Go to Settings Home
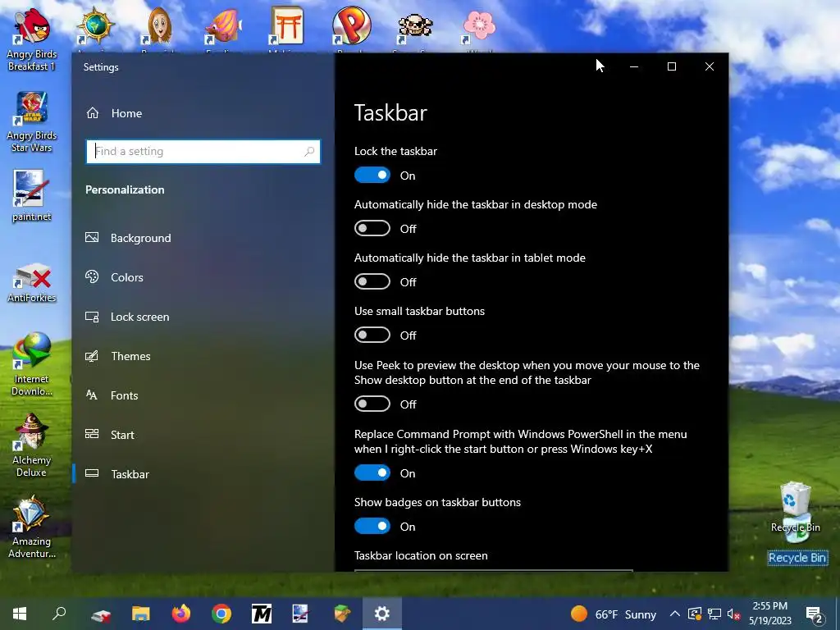The width and height of the screenshot is (840, 630). (x=203, y=113)
